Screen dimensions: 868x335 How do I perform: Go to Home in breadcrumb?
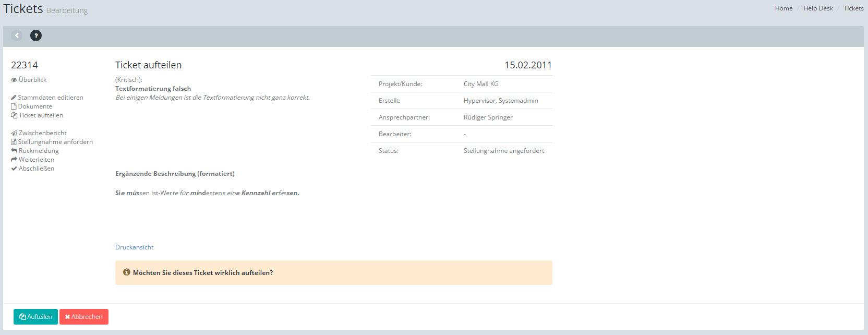(x=783, y=8)
